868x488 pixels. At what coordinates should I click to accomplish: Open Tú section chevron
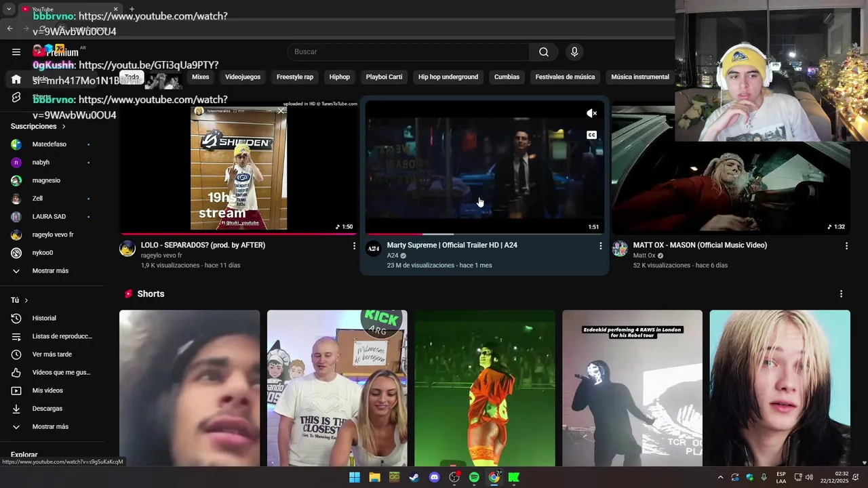point(26,300)
